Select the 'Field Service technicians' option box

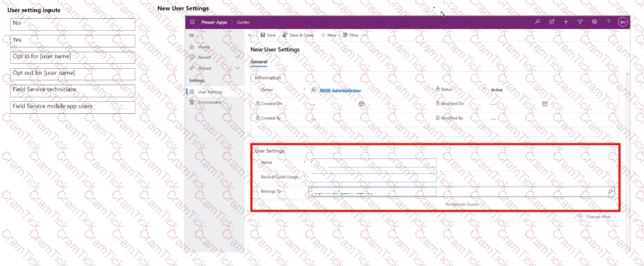coord(73,91)
